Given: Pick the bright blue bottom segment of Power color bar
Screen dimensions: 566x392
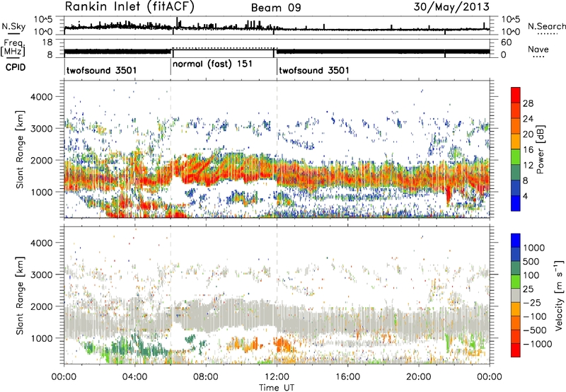Looking at the screenshot, I should [x=516, y=203].
